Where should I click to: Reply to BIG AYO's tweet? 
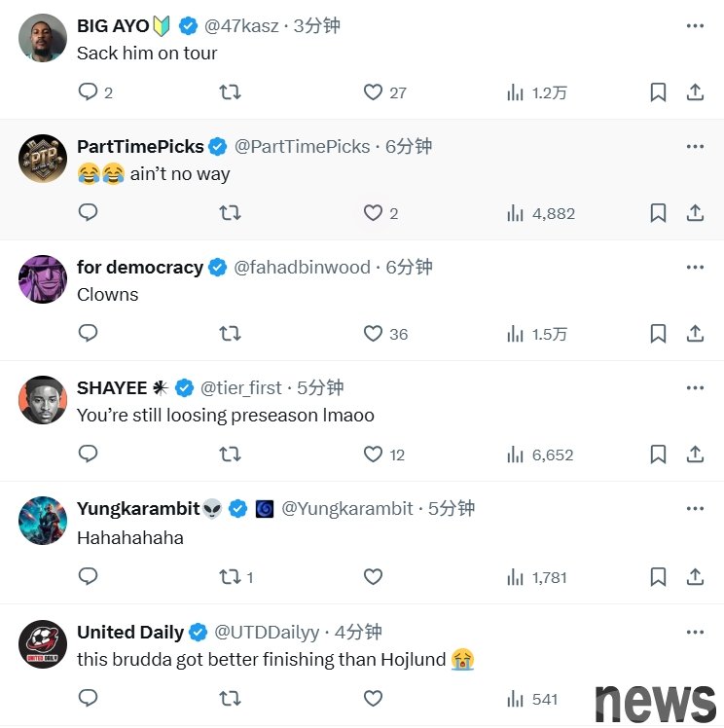(88, 91)
